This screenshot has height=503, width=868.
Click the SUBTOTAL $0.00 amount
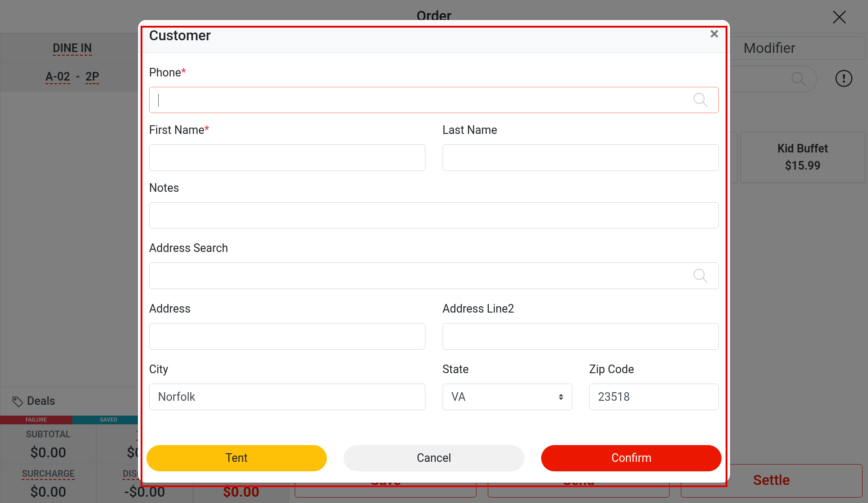(48, 452)
